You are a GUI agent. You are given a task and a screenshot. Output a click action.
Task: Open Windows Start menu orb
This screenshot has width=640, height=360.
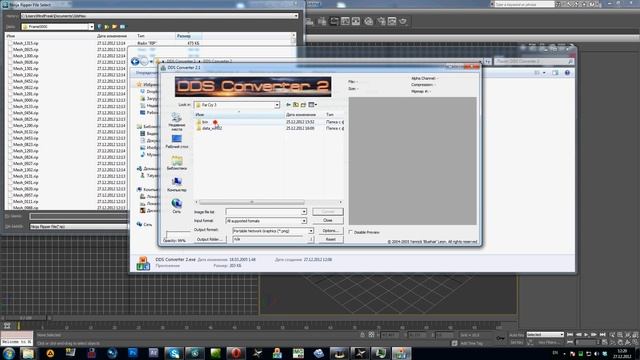[x=9, y=353]
